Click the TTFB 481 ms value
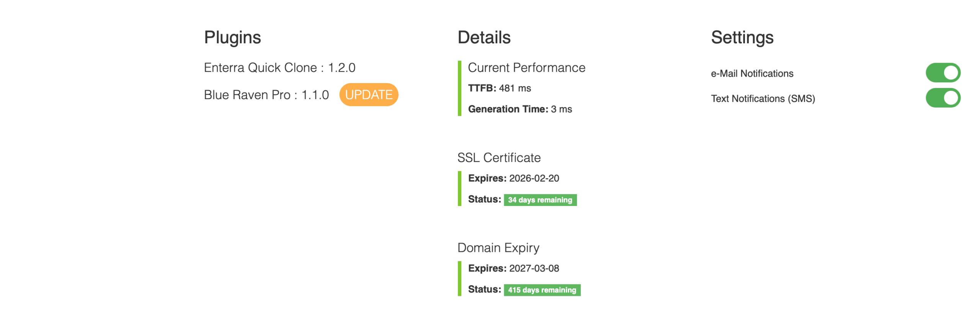Viewport: 980px width, 317px height. [500, 88]
